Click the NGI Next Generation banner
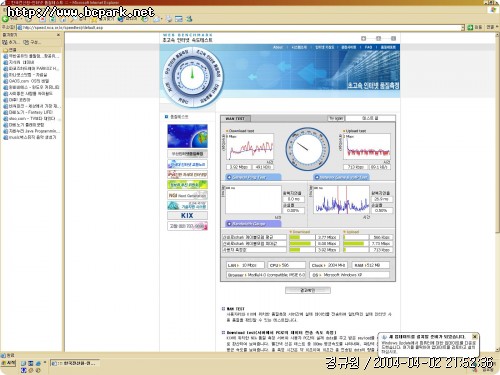The width and height of the screenshot is (500, 375). [x=187, y=195]
